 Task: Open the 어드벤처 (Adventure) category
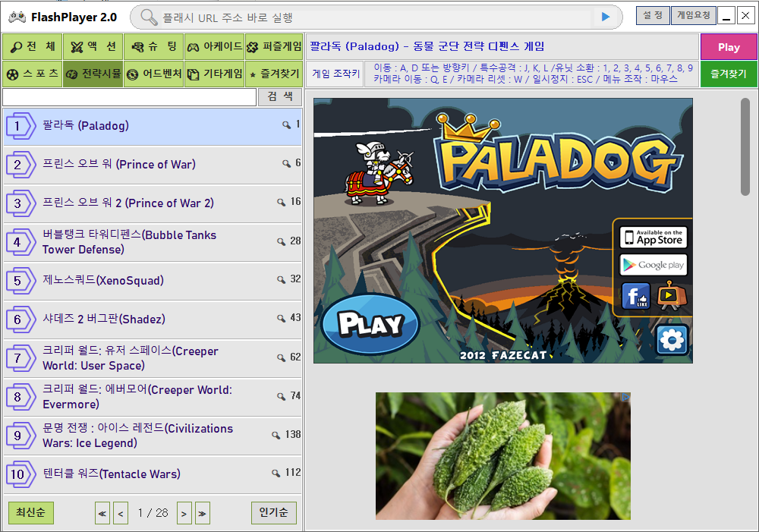153,74
